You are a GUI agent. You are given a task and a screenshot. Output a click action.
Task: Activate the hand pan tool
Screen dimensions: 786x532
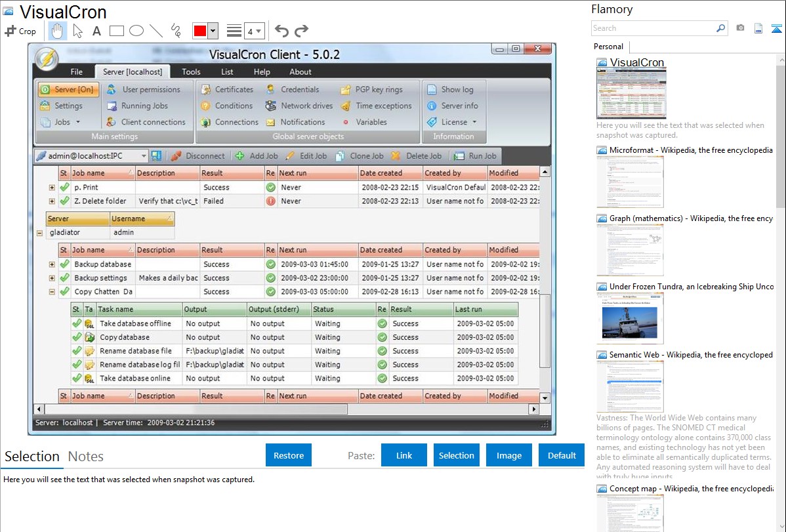pos(58,31)
